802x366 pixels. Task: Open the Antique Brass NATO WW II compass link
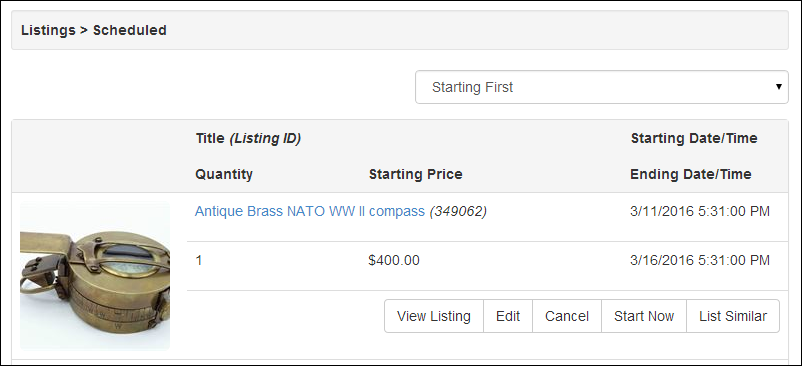[x=310, y=211]
